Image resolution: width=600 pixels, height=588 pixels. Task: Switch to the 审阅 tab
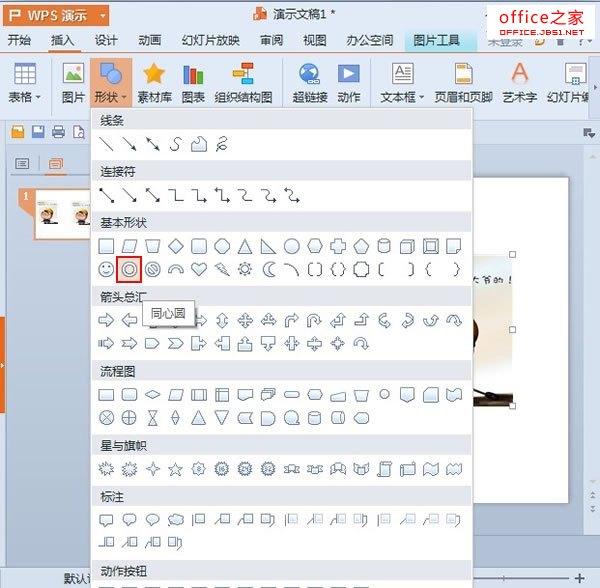pyautogui.click(x=271, y=40)
